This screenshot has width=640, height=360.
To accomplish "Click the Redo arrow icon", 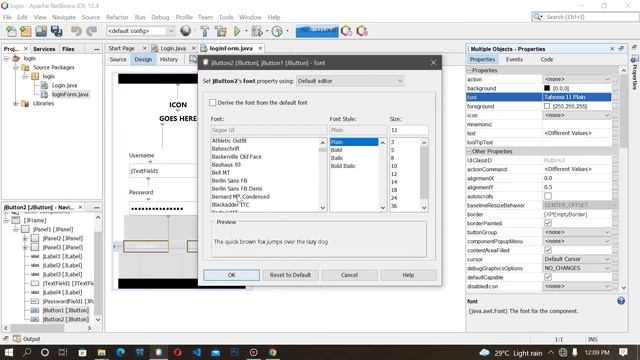I will coord(91,31).
